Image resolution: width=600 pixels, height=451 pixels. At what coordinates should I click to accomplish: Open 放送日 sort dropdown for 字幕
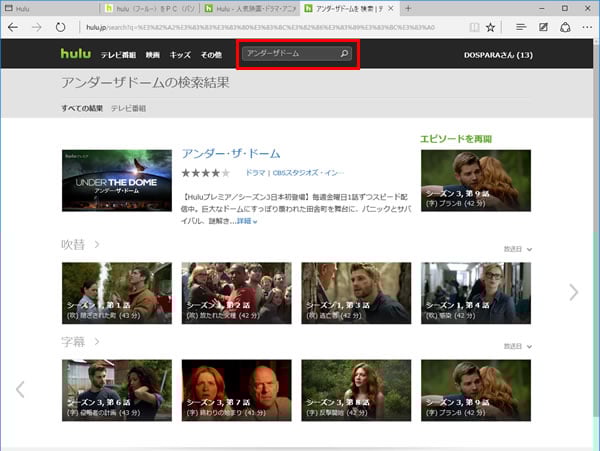[517, 346]
